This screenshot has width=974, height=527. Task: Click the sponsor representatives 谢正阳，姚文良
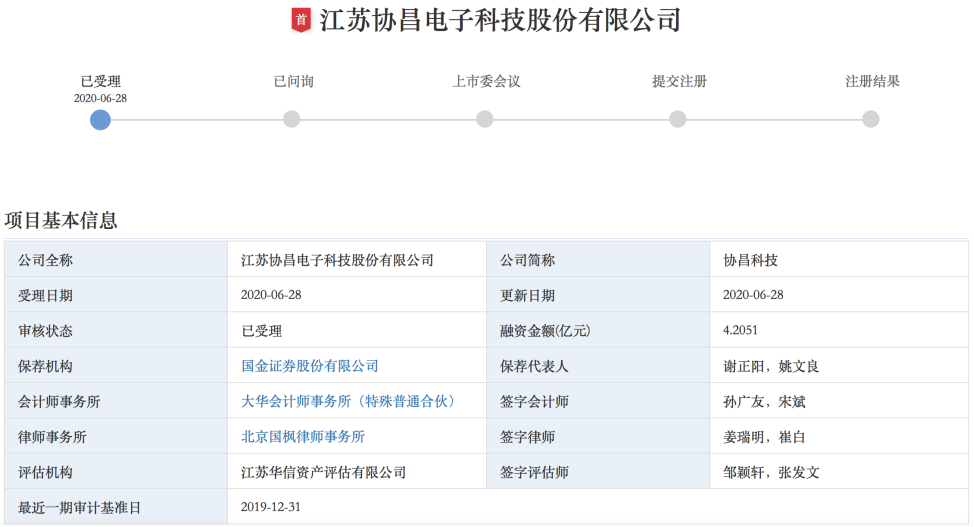(x=771, y=366)
